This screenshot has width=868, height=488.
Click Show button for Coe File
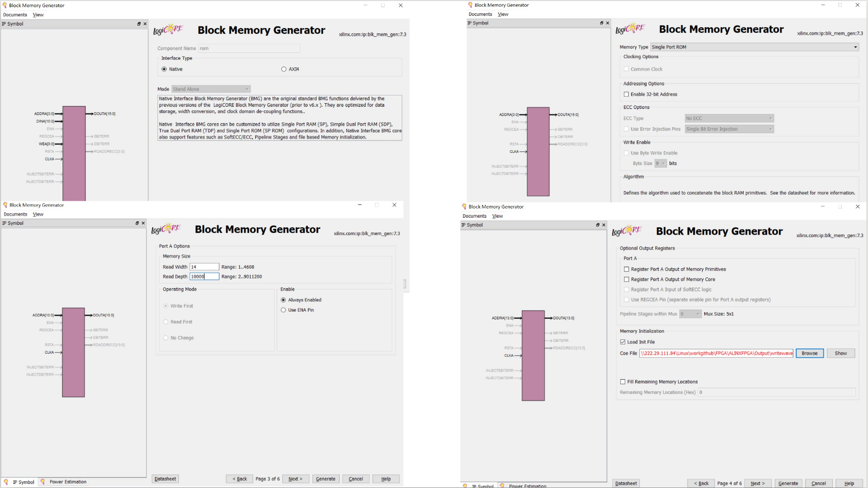tap(841, 353)
